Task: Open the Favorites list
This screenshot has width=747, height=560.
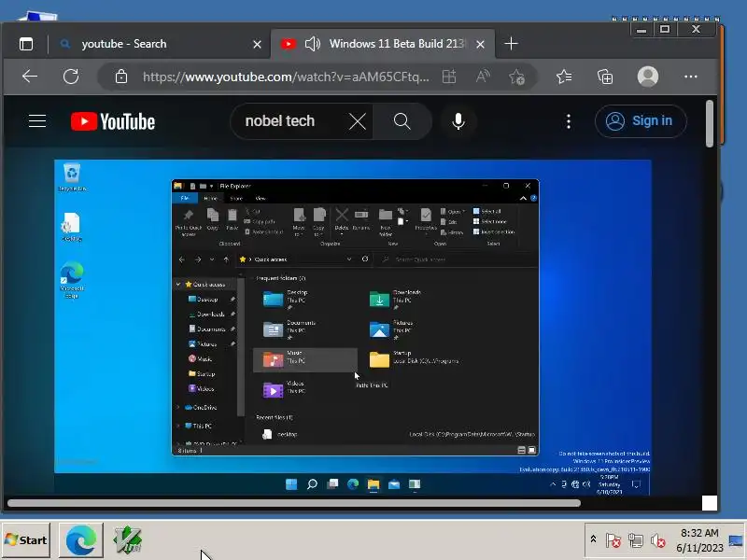Action: click(x=564, y=77)
